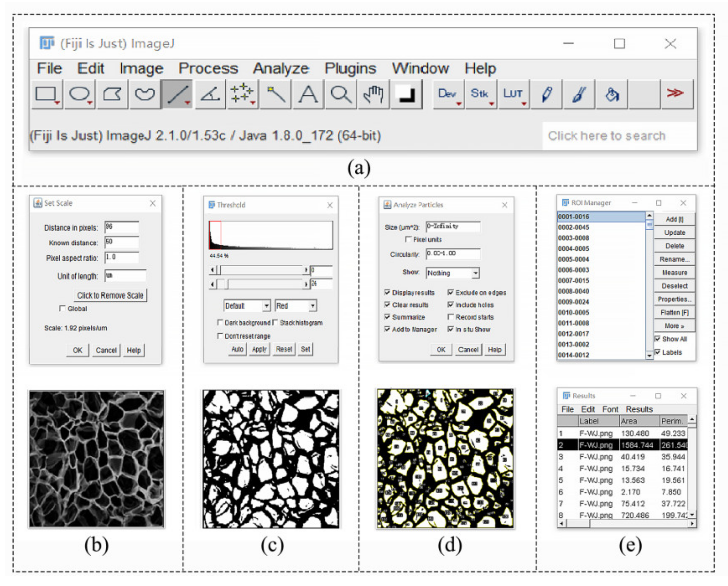Select the Wand tracing tool
This screenshot has width=728, height=586.
(x=275, y=94)
